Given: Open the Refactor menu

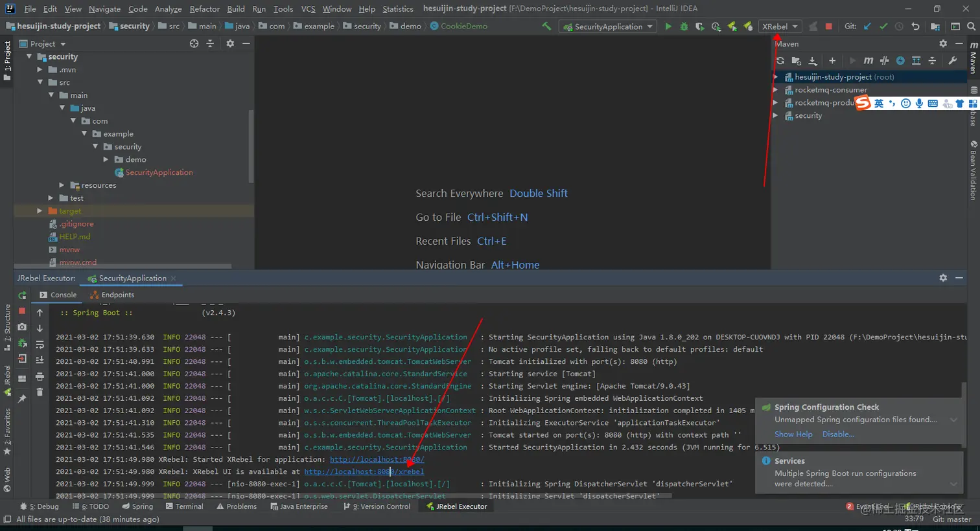Looking at the screenshot, I should [x=205, y=8].
